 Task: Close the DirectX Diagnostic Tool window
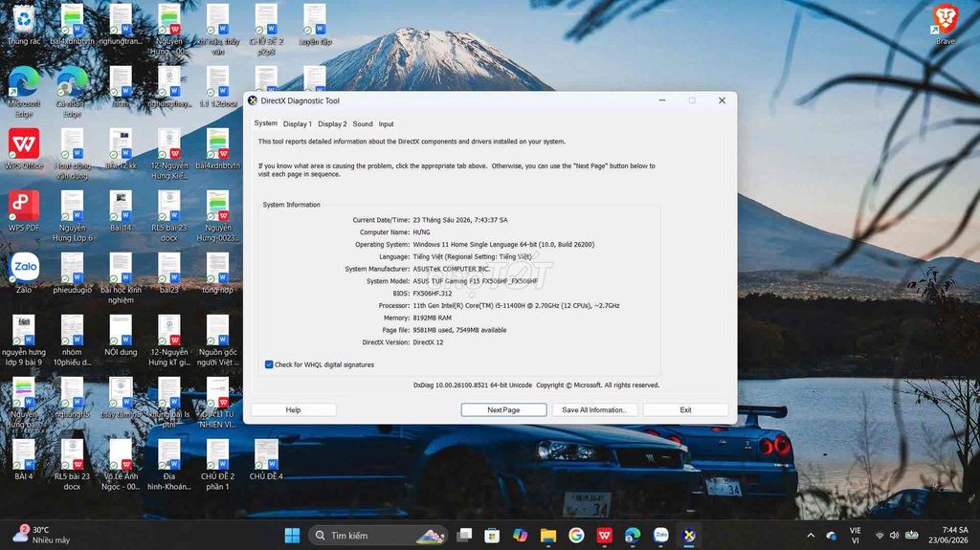click(x=722, y=100)
